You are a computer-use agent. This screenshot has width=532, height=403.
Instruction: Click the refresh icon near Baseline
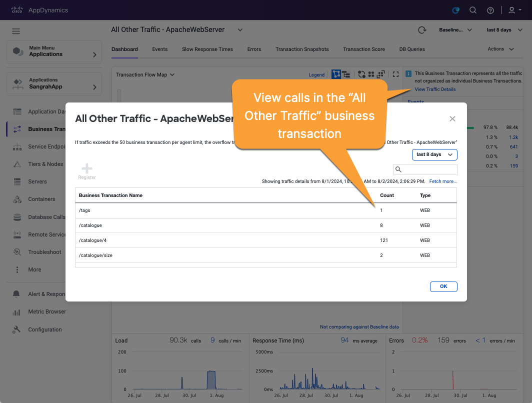pyautogui.click(x=421, y=30)
